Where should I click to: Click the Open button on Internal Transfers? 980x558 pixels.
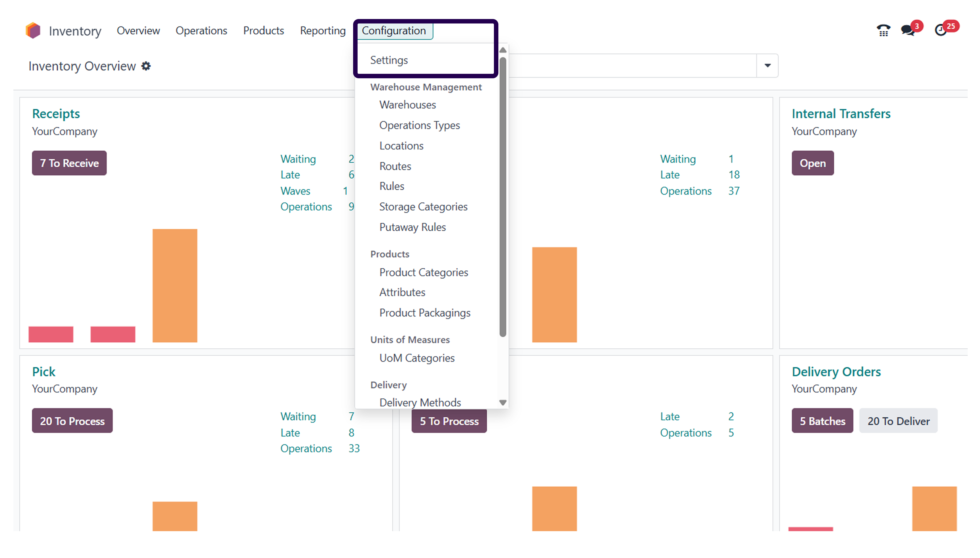pyautogui.click(x=812, y=163)
